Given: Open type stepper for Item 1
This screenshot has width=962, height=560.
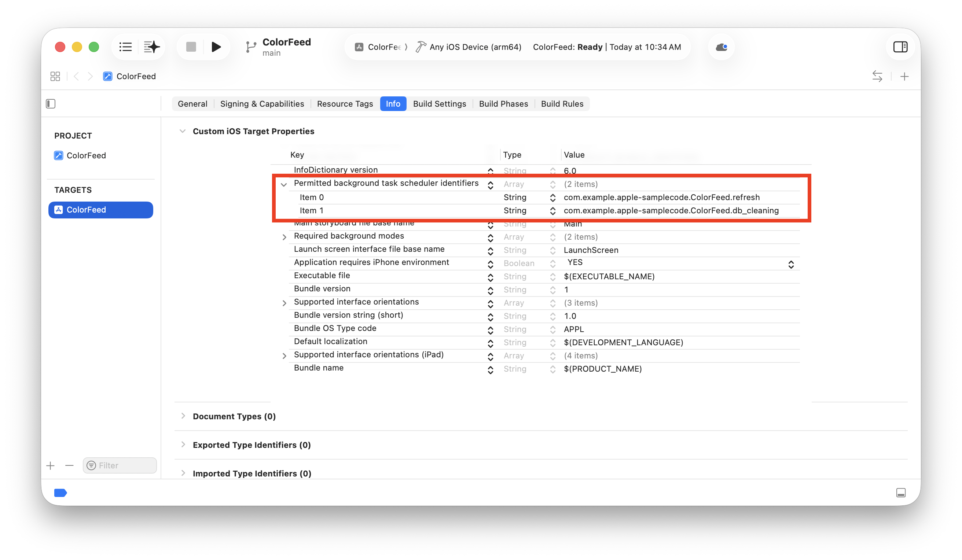Looking at the screenshot, I should pyautogui.click(x=552, y=211).
